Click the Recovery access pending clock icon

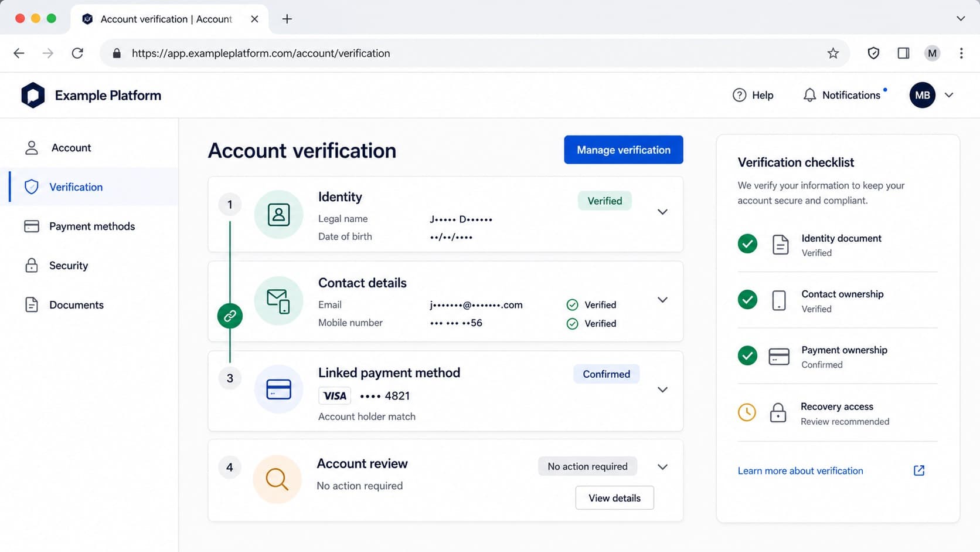click(x=747, y=412)
